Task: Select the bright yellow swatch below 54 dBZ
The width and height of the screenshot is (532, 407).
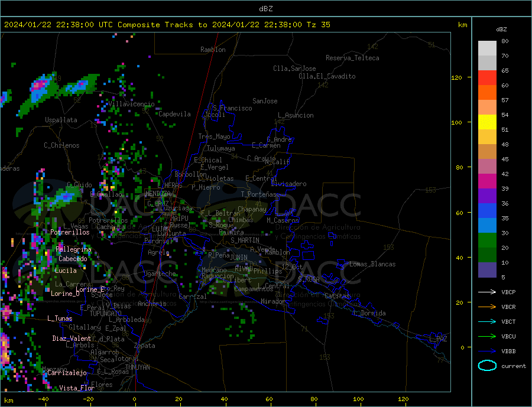Action: point(487,122)
